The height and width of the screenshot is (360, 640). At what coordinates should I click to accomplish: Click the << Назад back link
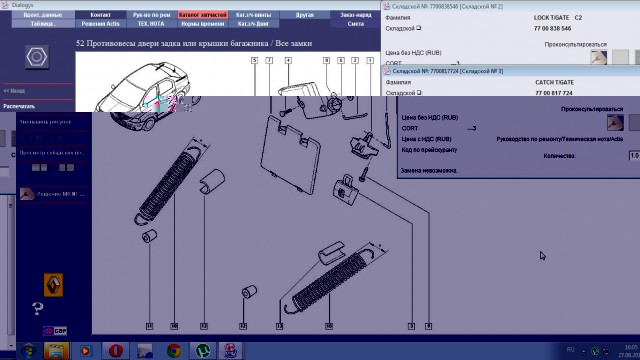pyautogui.click(x=14, y=91)
